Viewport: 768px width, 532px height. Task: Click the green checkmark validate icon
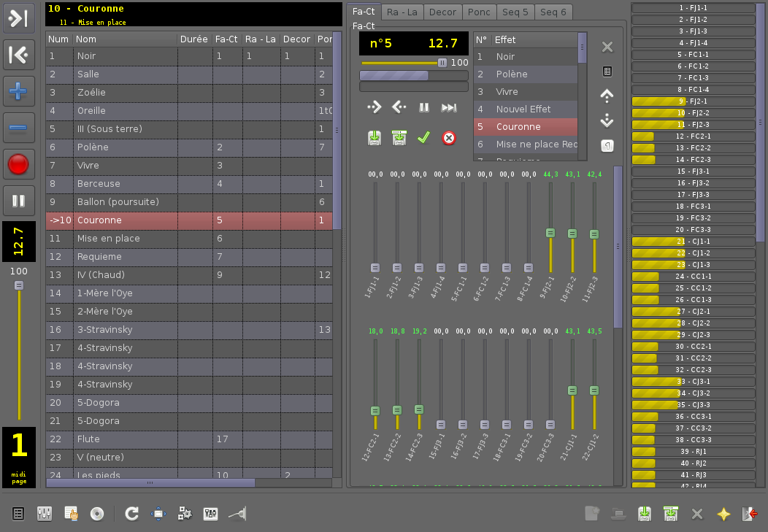click(x=423, y=137)
